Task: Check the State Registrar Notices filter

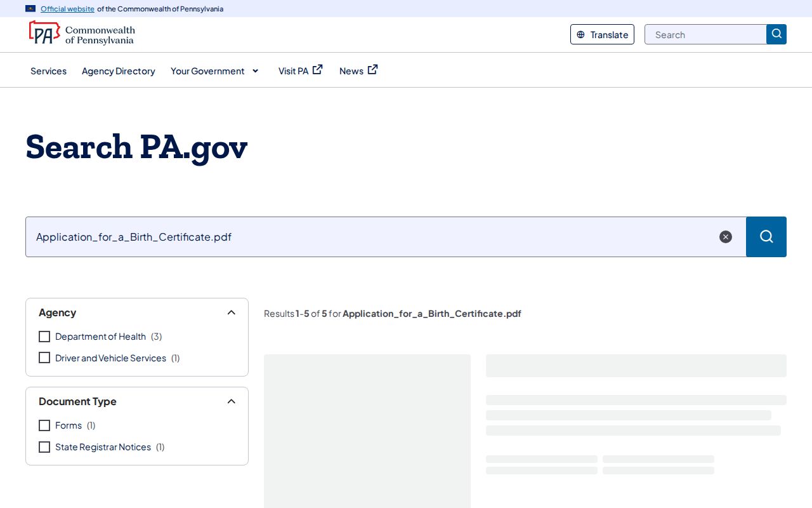Action: click(44, 447)
